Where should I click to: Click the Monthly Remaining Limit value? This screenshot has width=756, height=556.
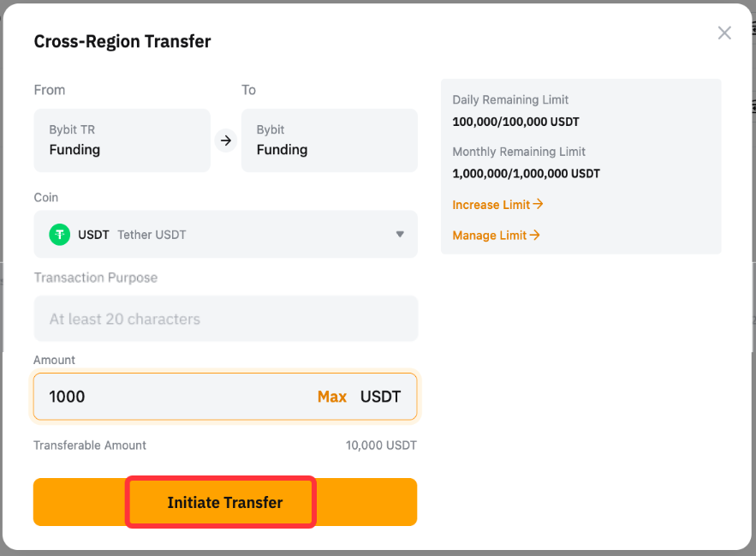526,173
